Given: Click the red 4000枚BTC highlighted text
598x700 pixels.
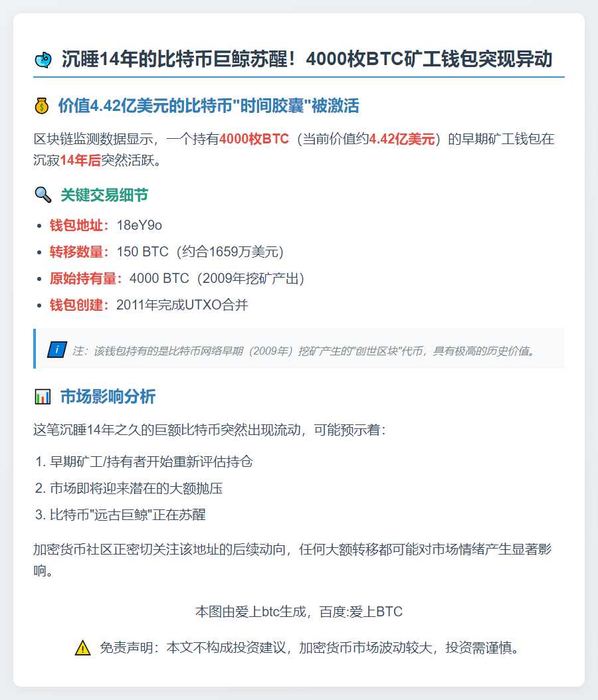Looking at the screenshot, I should (x=254, y=139).
